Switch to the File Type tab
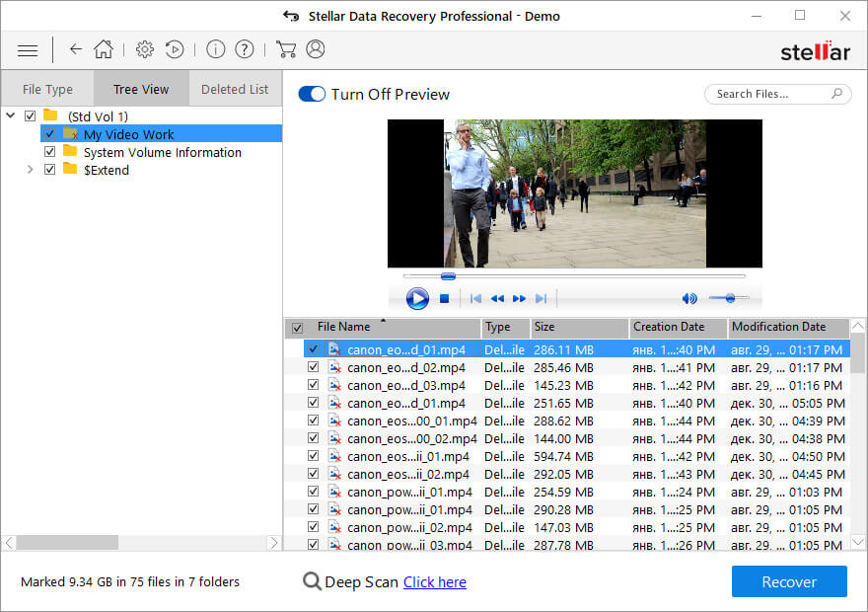 point(47,89)
